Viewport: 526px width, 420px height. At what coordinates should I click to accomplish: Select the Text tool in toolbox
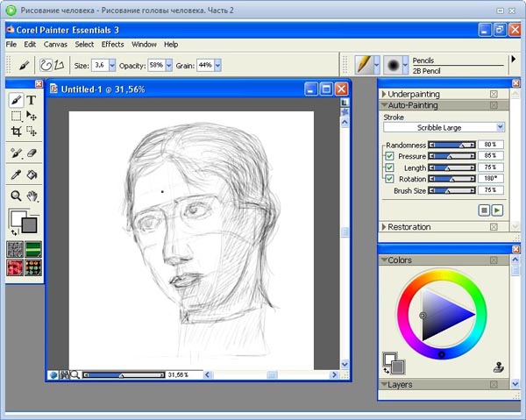(32, 101)
